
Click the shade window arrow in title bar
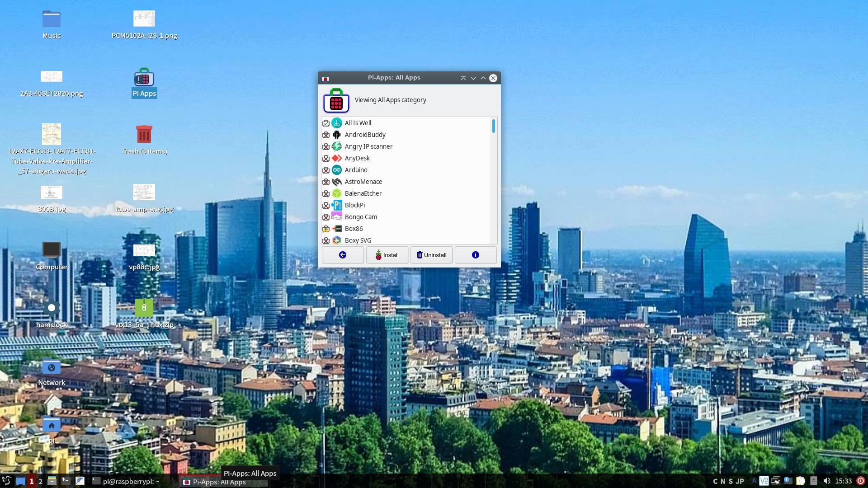(x=463, y=78)
